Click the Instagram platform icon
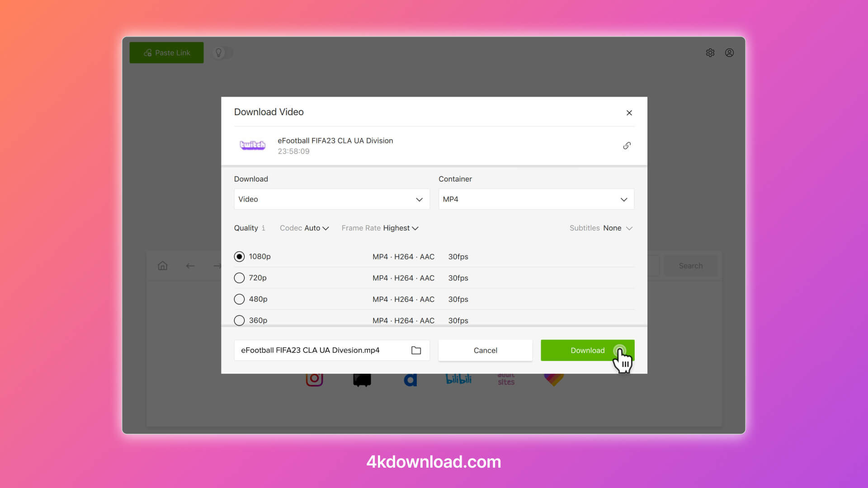The width and height of the screenshot is (868, 488). [x=314, y=380]
